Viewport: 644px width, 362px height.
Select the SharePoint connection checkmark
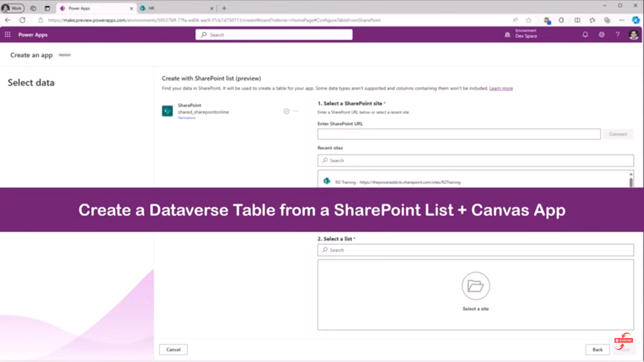286,111
